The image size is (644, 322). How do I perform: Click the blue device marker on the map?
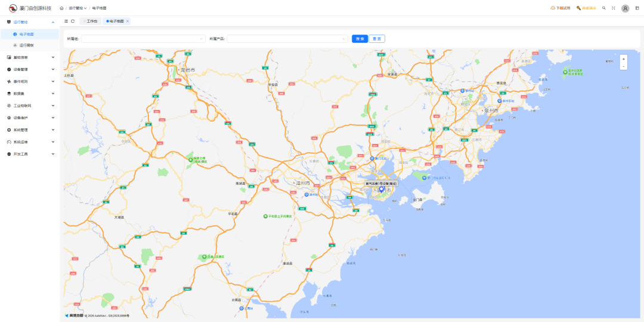pyautogui.click(x=382, y=189)
